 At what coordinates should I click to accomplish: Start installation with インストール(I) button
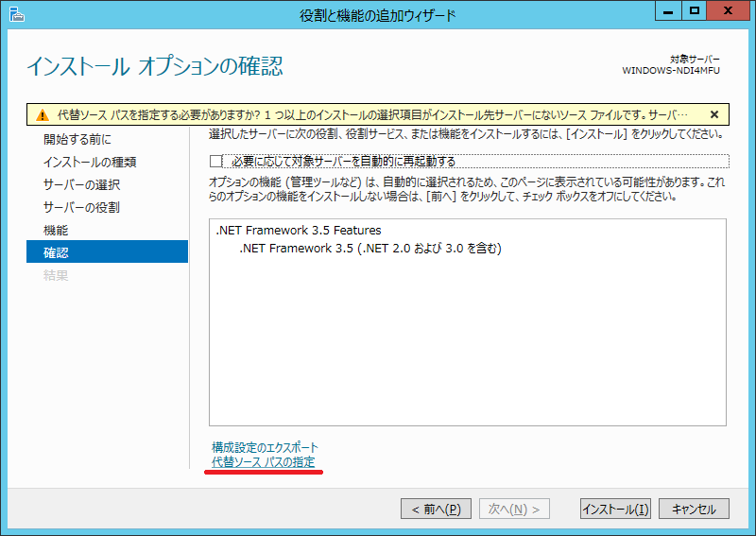click(615, 509)
